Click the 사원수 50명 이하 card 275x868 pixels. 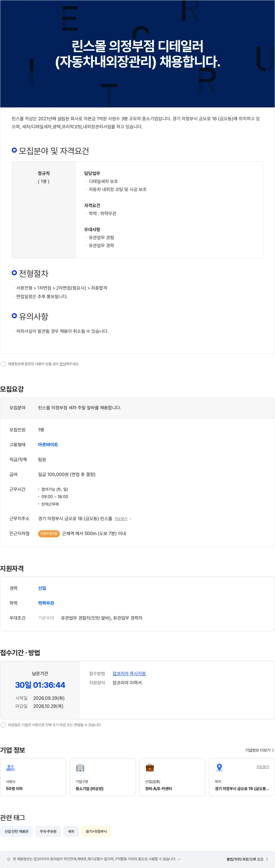(x=33, y=777)
